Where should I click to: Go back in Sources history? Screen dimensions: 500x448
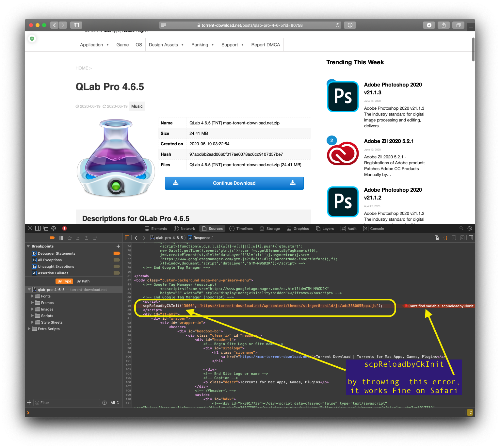click(x=136, y=238)
